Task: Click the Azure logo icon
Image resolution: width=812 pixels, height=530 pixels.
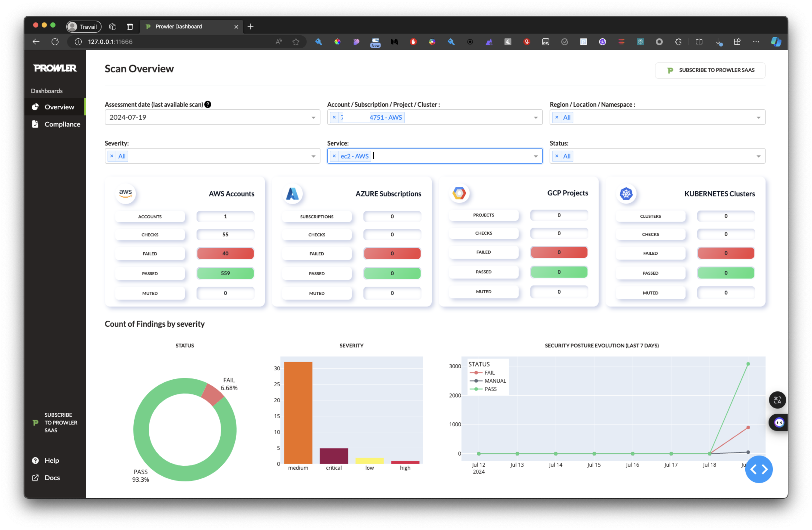Action: [x=292, y=194]
